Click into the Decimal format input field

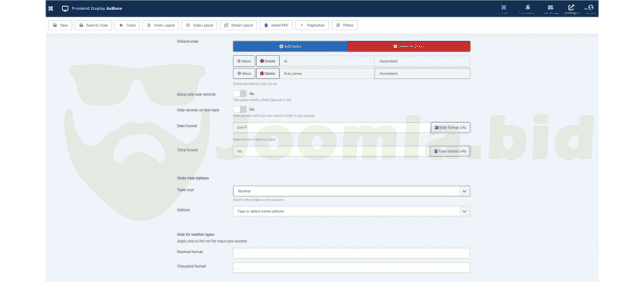click(352, 253)
